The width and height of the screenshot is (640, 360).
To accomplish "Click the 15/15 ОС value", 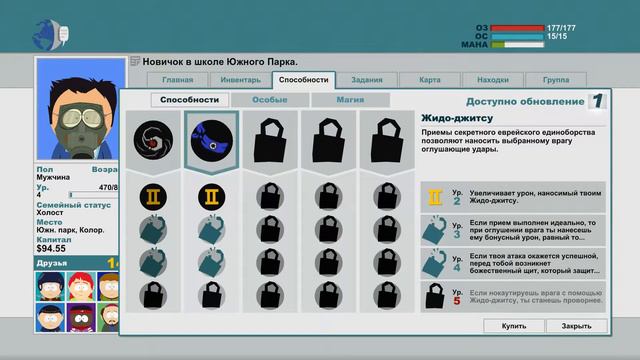I will pyautogui.click(x=557, y=36).
